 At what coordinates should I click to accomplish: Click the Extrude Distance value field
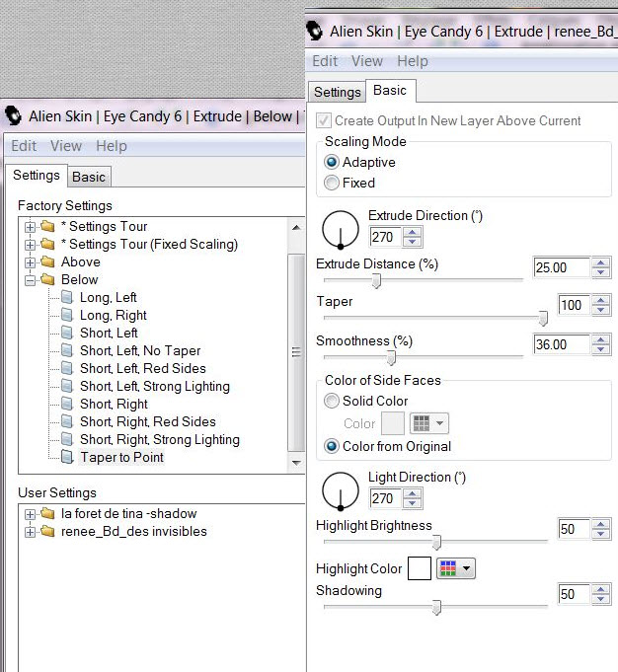tap(561, 267)
